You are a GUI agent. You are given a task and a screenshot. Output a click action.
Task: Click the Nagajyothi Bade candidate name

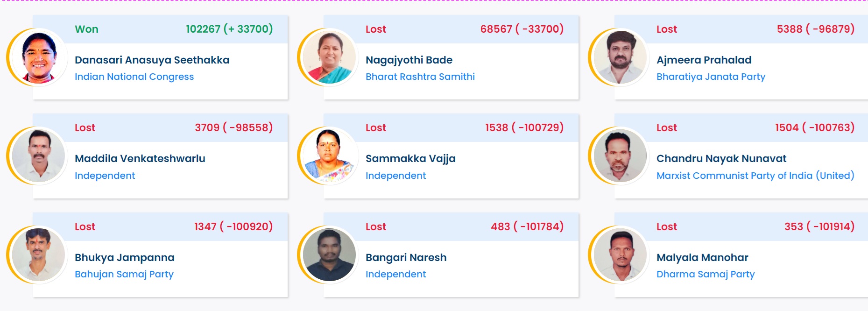coord(409,60)
